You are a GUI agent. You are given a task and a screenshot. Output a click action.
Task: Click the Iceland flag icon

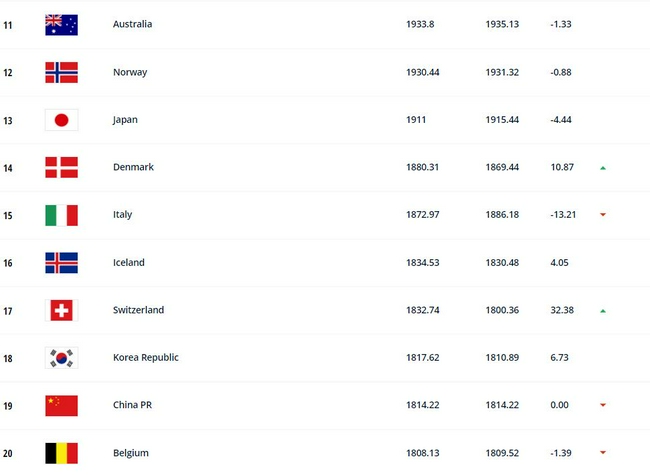pos(61,263)
